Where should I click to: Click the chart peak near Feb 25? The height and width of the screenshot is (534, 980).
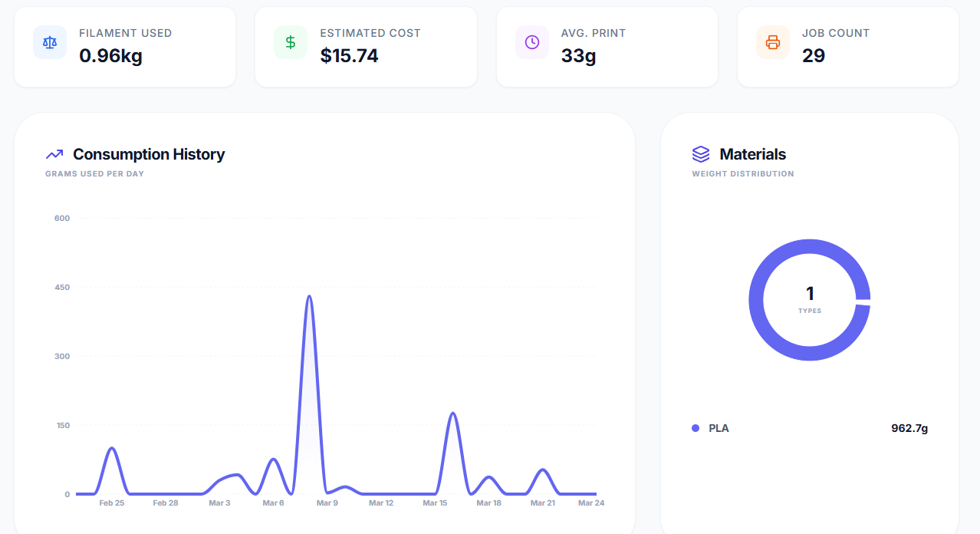click(112, 448)
